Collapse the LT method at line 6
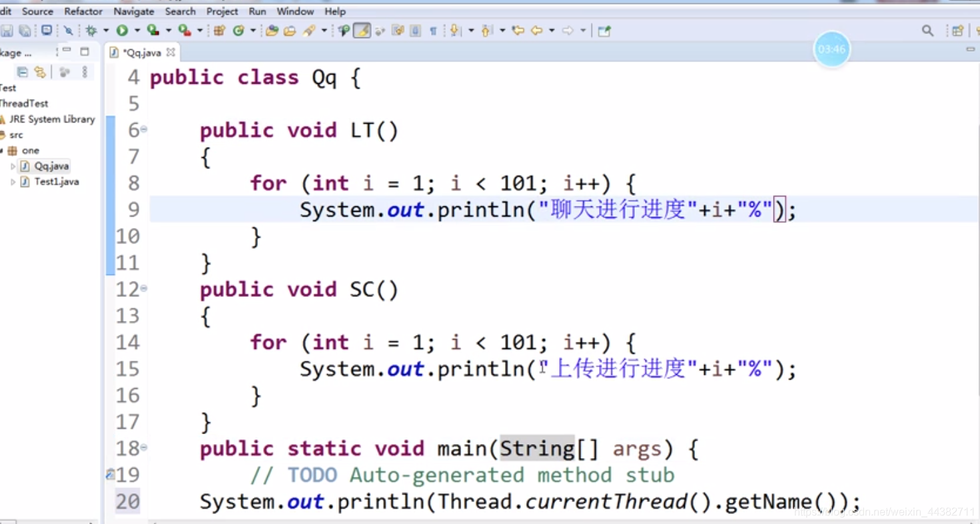This screenshot has width=980, height=524. [x=144, y=129]
